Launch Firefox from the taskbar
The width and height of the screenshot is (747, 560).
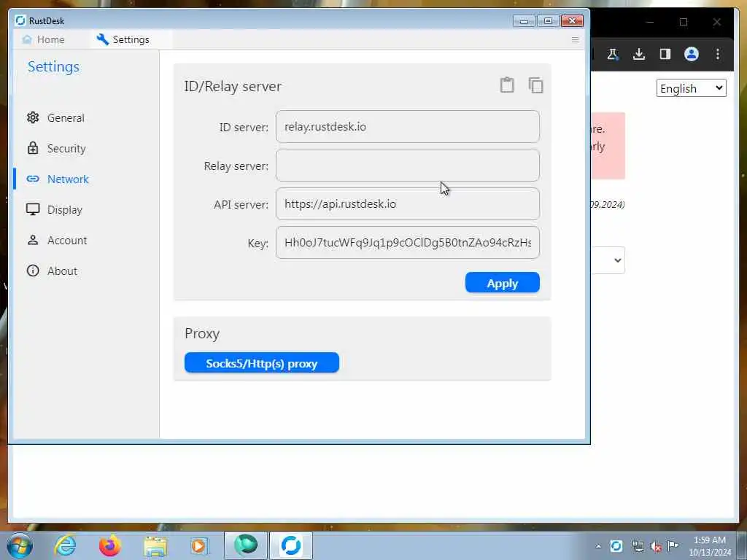109,545
